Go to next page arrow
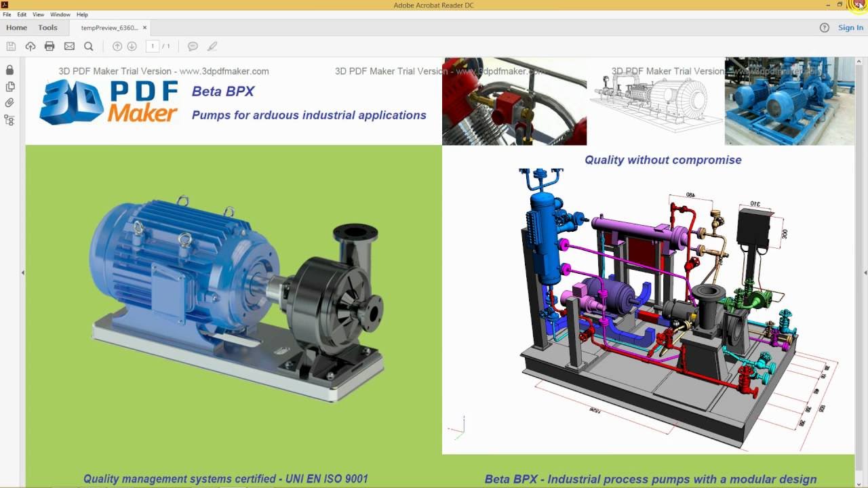This screenshot has width=868, height=488. [x=132, y=46]
